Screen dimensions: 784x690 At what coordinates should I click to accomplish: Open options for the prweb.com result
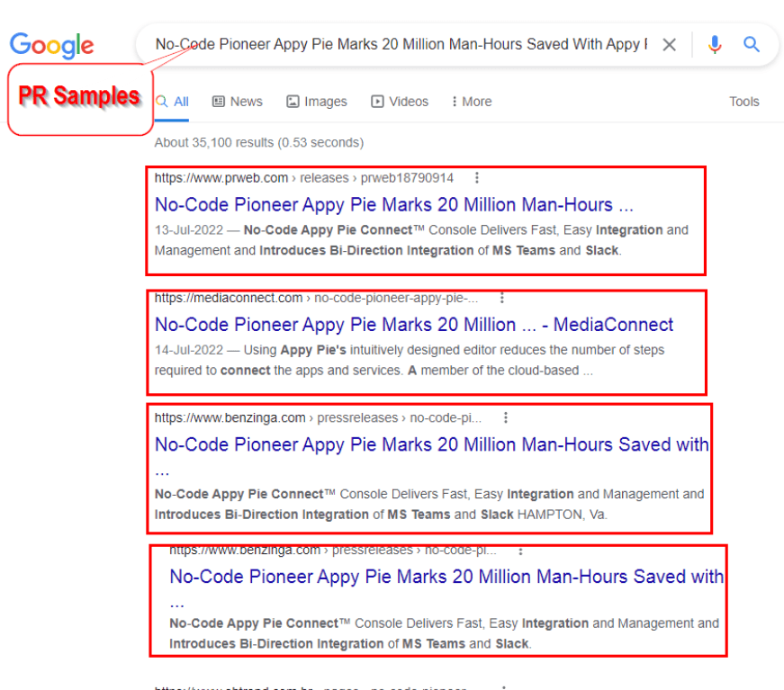pos(477,178)
